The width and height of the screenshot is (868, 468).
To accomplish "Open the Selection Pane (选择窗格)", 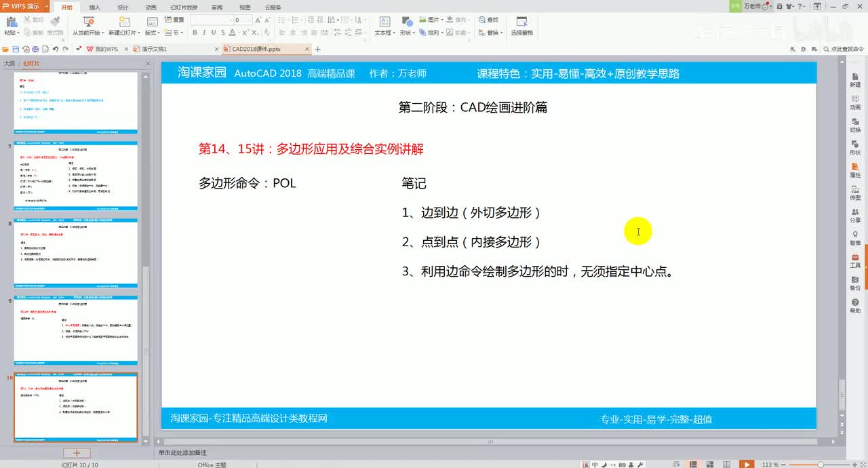I will pos(522,27).
